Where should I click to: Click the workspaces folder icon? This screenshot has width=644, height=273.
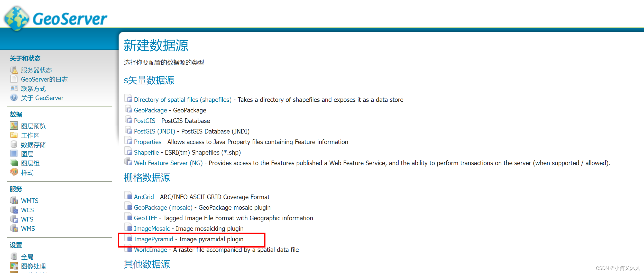pyautogui.click(x=14, y=135)
